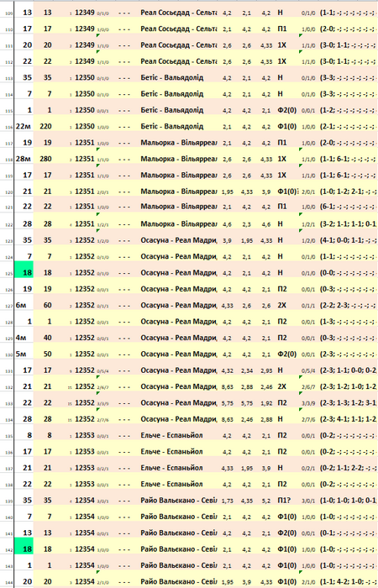Screen dimensions: 378x588
Task: Click the odds cell 2,93
Action: click(266, 370)
